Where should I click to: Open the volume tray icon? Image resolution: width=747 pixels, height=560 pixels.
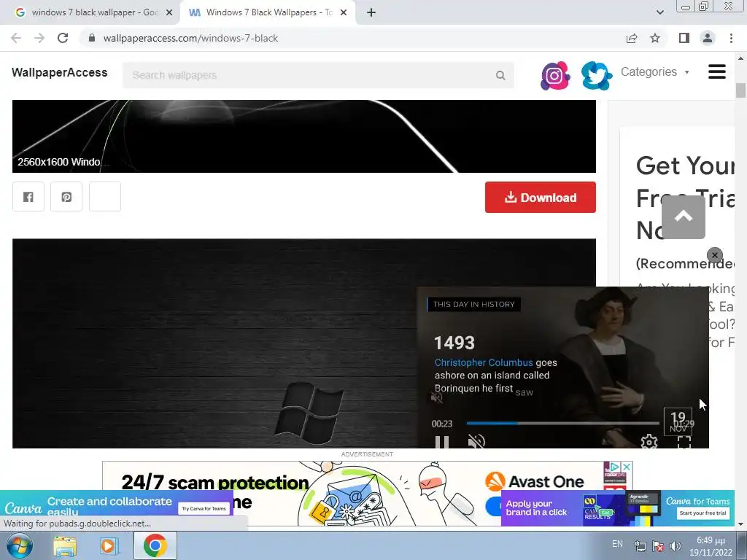pos(675,546)
